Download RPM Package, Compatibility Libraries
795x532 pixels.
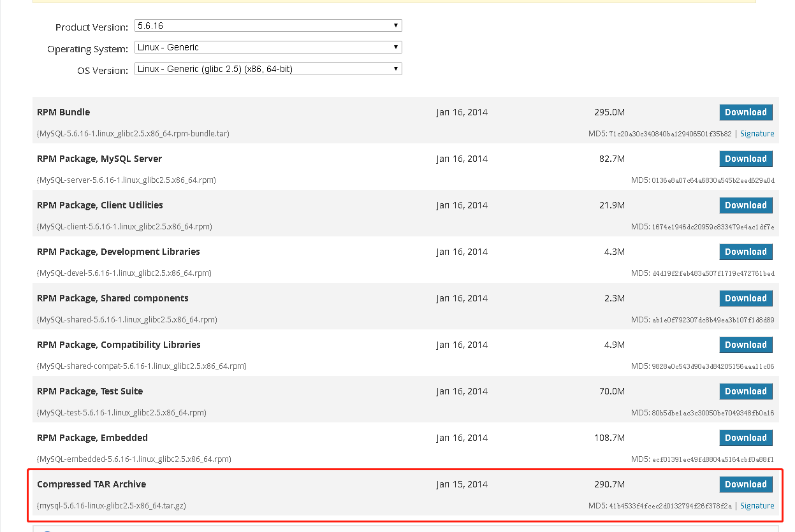[746, 345]
